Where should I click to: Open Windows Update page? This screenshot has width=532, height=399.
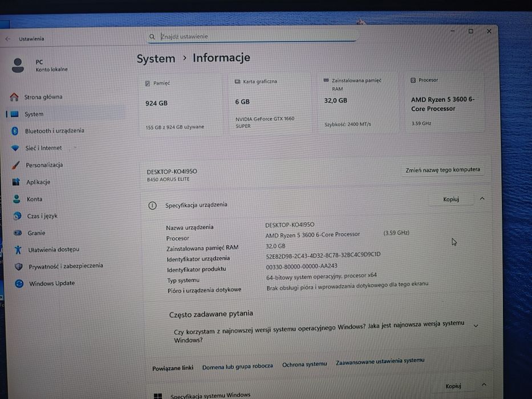51,283
